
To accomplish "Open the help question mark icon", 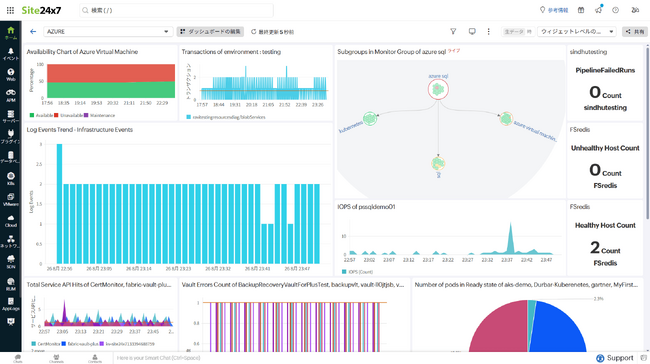I will coord(616,10).
